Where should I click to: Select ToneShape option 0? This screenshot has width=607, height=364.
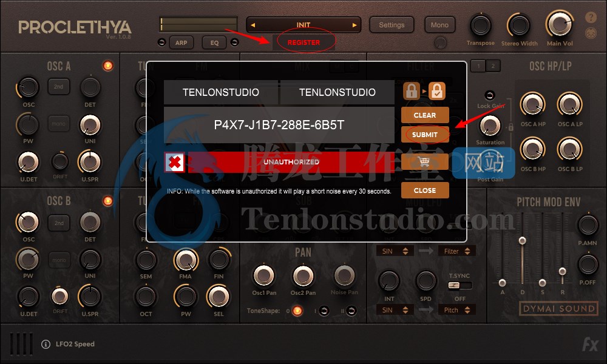tap(297, 311)
